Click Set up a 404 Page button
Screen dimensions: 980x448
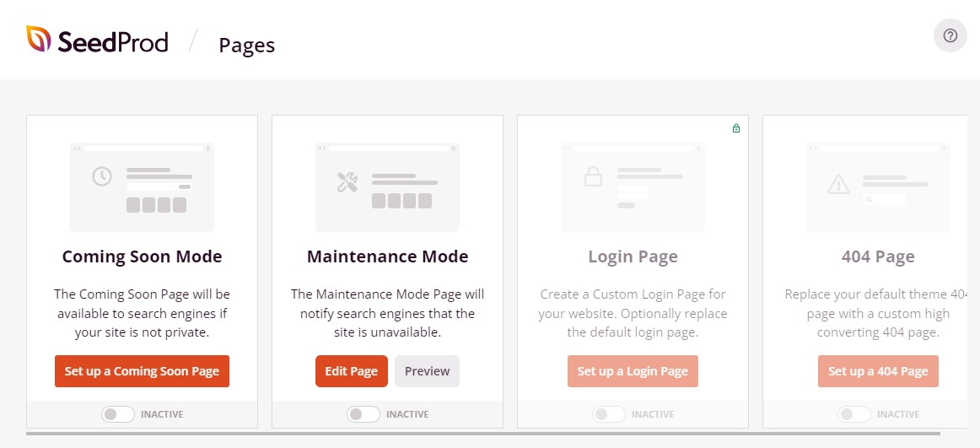tap(878, 371)
